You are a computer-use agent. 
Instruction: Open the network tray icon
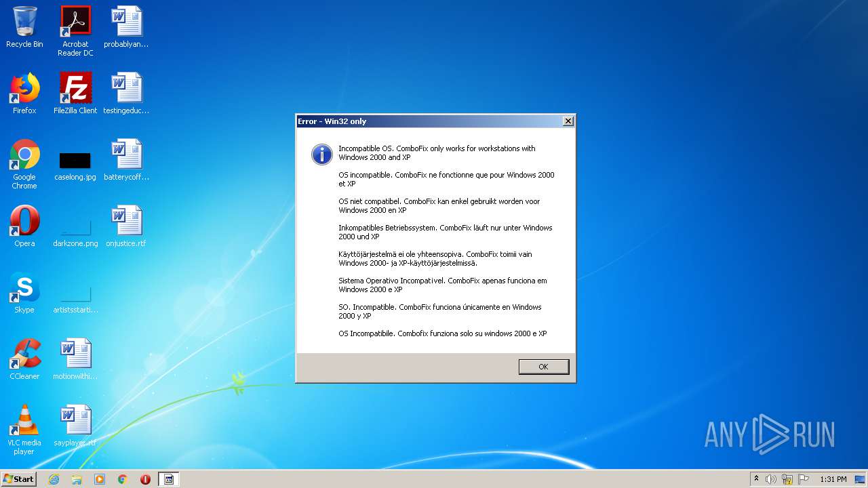pyautogui.click(x=787, y=479)
